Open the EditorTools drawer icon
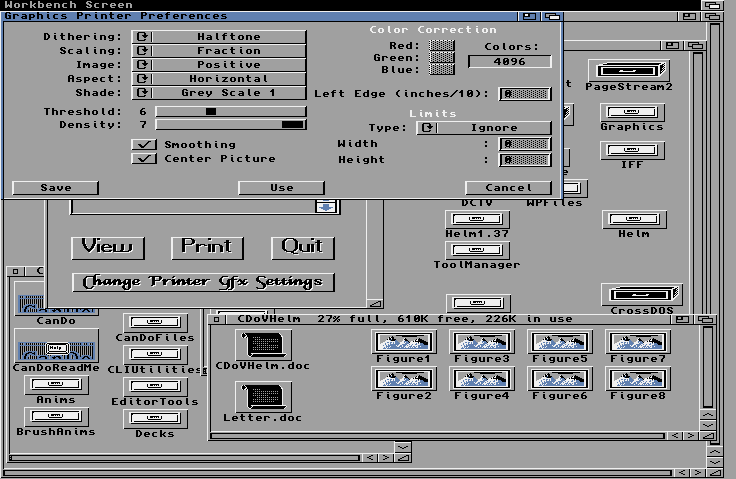Image resolution: width=736 pixels, height=479 pixels. pos(155,386)
